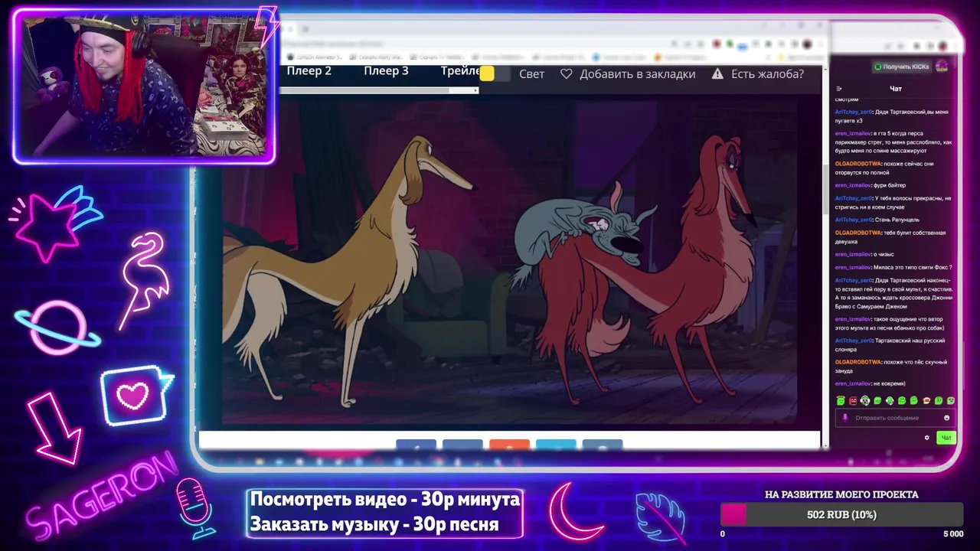Click the chat message "не вовремя)"
This screenshot has width=980, height=551.
pyautogui.click(x=889, y=383)
